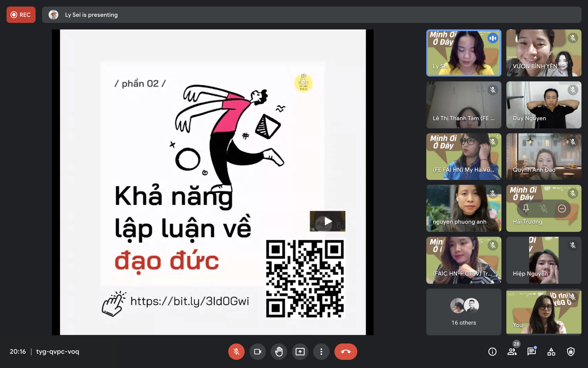Click muted mic icon at Hải Trương tile corner
588x368 pixels.
573,193
